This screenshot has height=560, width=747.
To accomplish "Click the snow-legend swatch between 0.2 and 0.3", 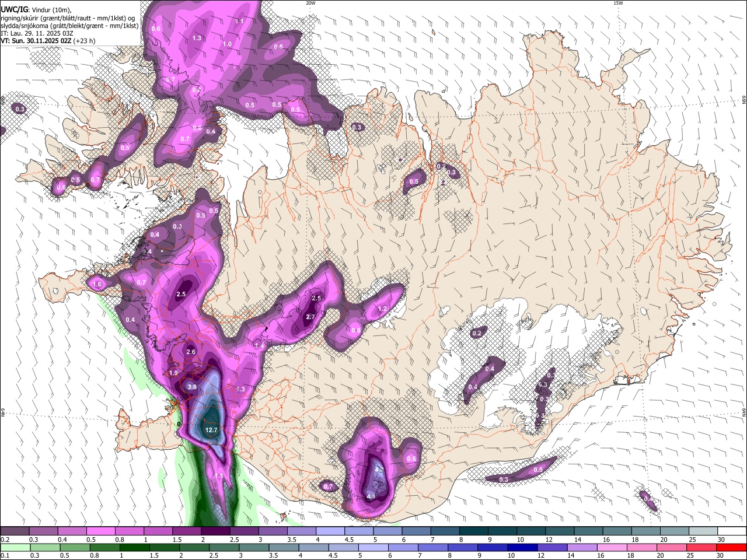I will pos(15,531).
